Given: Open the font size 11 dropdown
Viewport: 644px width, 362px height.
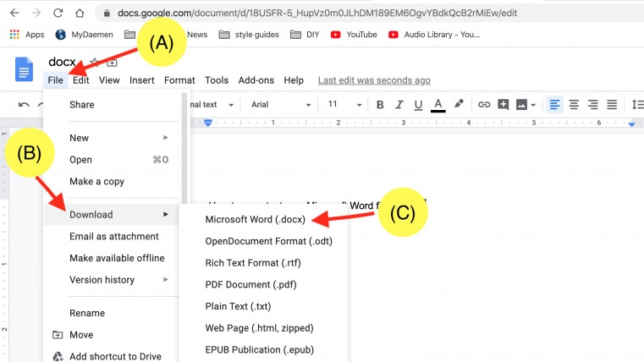Looking at the screenshot, I should pyautogui.click(x=344, y=105).
